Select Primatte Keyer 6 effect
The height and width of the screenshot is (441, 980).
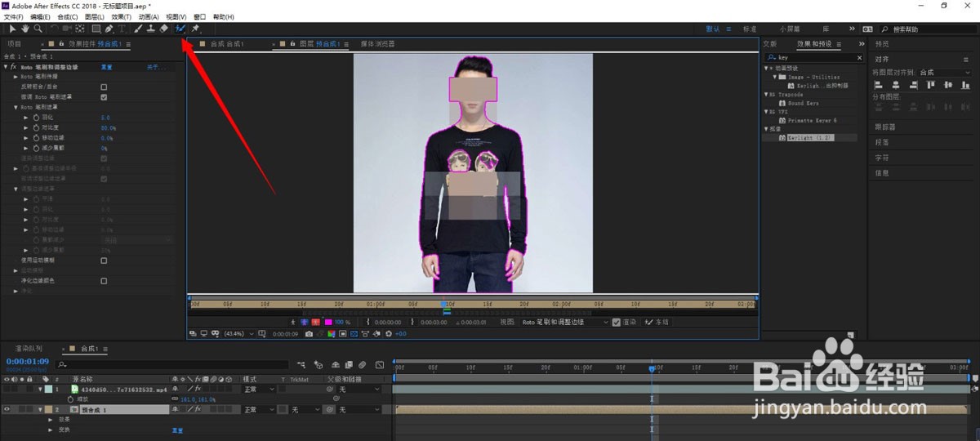tap(812, 120)
